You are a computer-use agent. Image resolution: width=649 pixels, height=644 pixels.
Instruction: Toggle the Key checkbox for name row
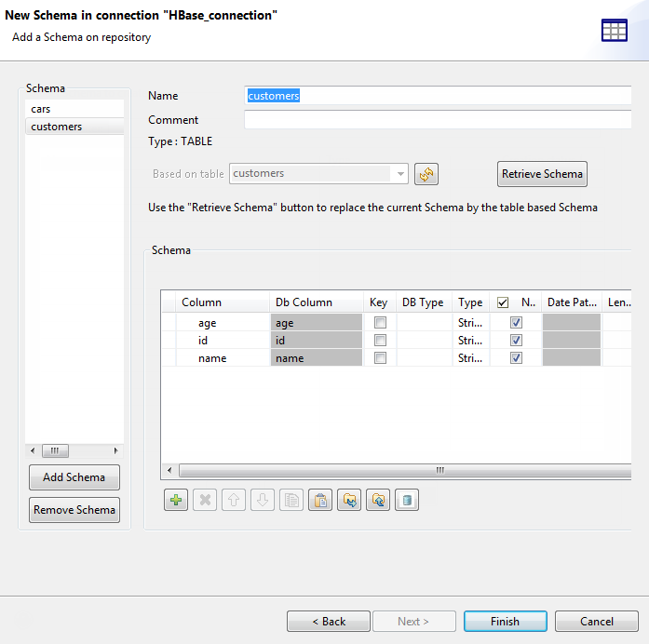380,358
